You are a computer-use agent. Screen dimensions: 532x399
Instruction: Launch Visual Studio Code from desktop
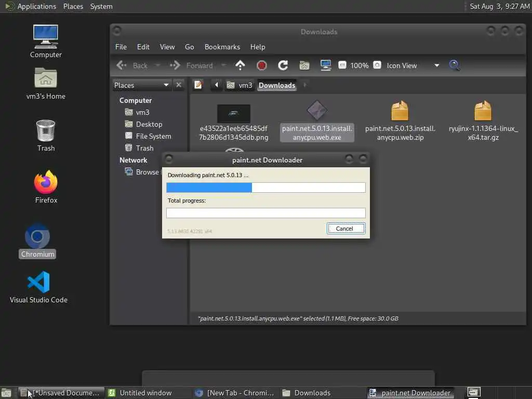(x=38, y=287)
